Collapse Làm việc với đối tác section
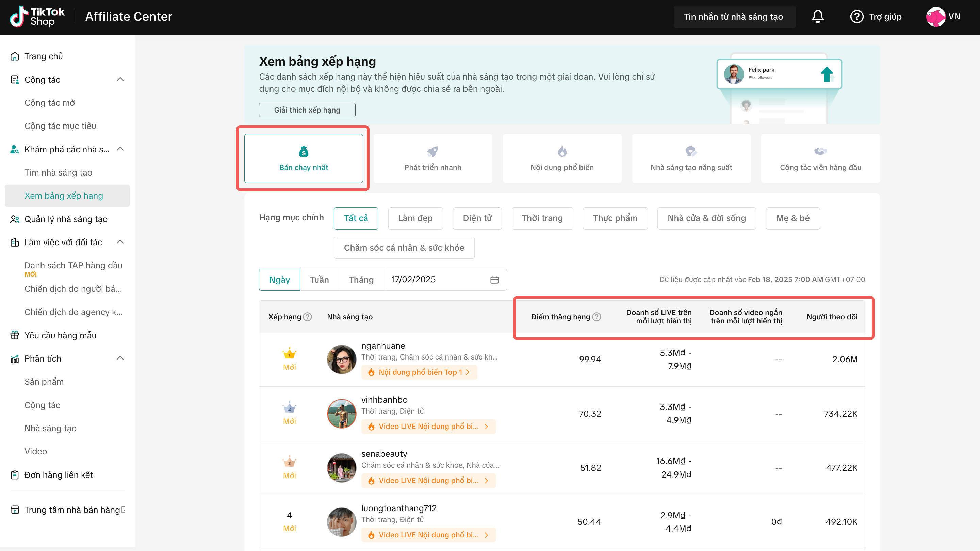Viewport: 980px width, 551px height. tap(120, 242)
